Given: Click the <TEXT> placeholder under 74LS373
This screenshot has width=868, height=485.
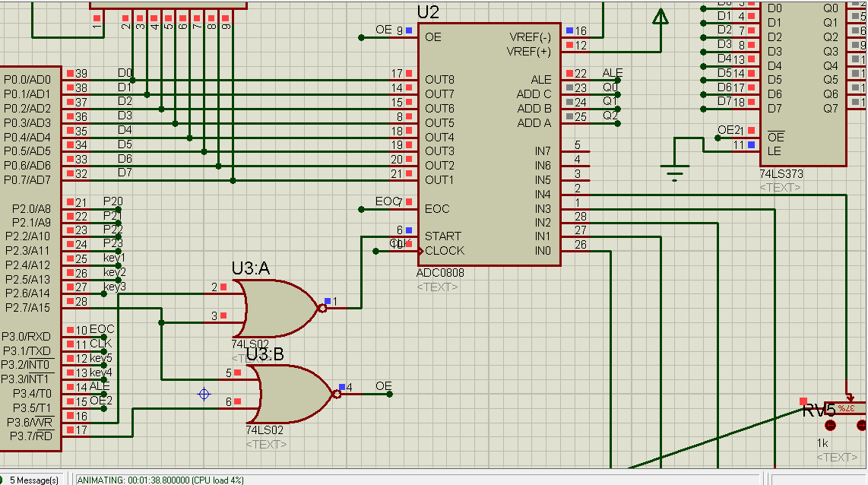Looking at the screenshot, I should tap(780, 188).
